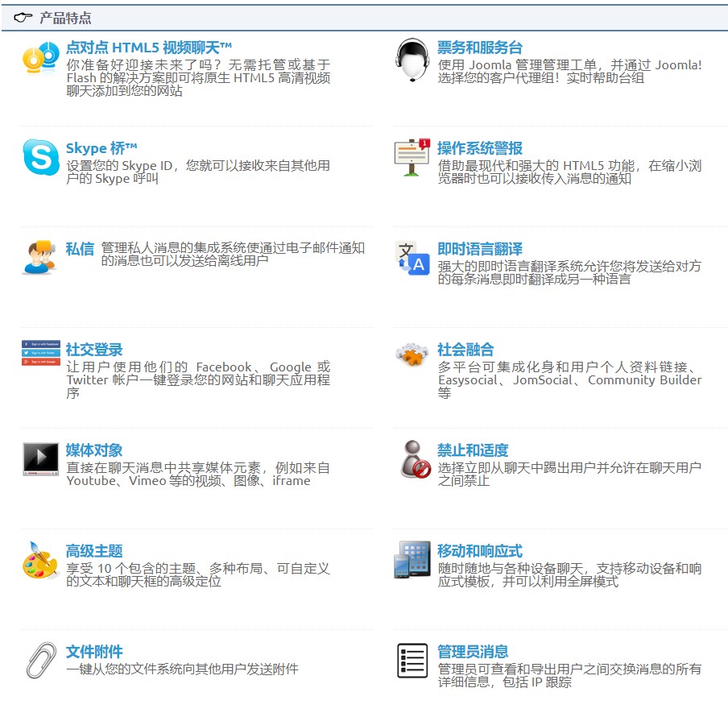Image resolution: width=728 pixels, height=713 pixels.
Task: Click description starting 选择立即从聊天中踢出用户
Action: (569, 474)
